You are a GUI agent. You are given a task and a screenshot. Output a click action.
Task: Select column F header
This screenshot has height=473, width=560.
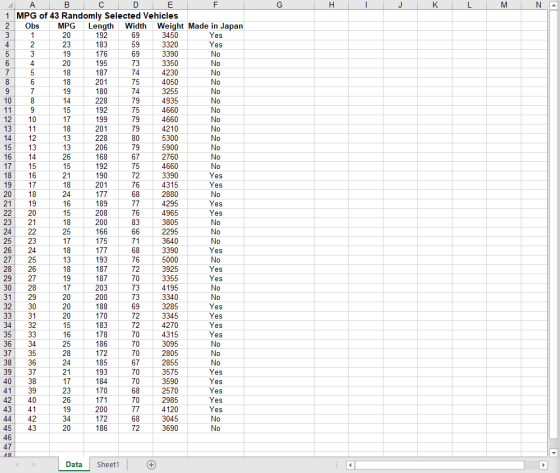point(215,5)
